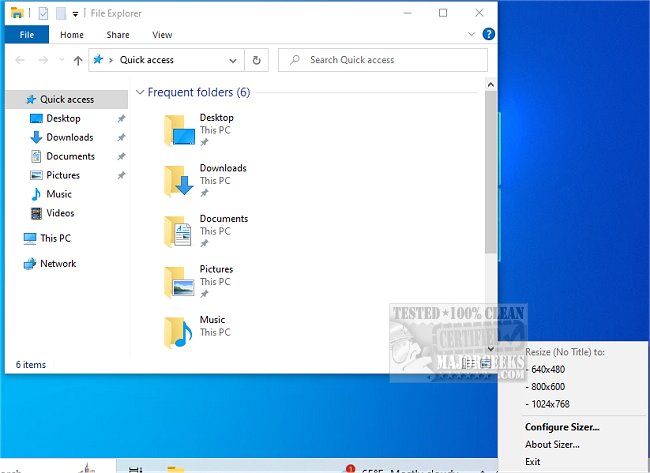Select the Music folder icon in Frequent folders
This screenshot has width=650, height=473.
pyautogui.click(x=179, y=332)
